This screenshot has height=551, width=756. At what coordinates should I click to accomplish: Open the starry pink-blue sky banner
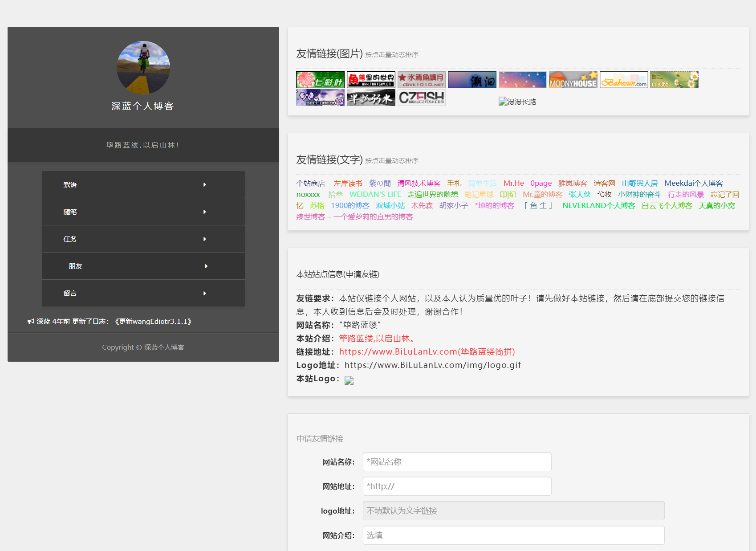(x=523, y=80)
